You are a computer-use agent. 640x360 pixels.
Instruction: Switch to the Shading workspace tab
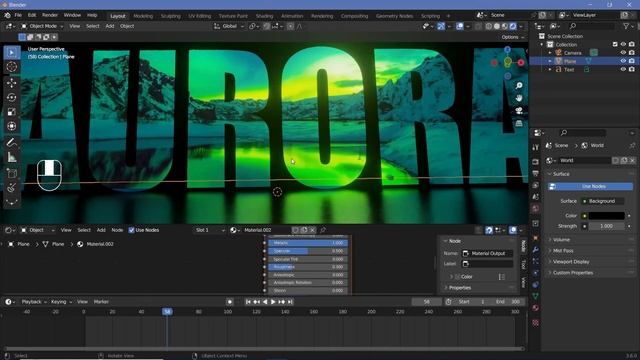pos(264,16)
